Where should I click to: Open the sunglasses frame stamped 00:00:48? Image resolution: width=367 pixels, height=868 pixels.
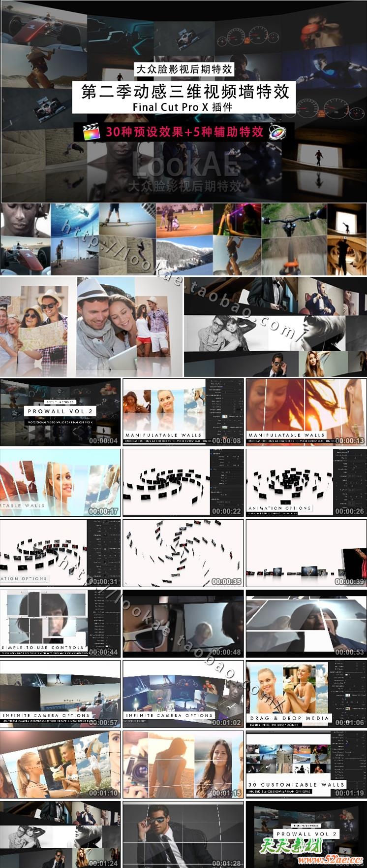(183, 623)
